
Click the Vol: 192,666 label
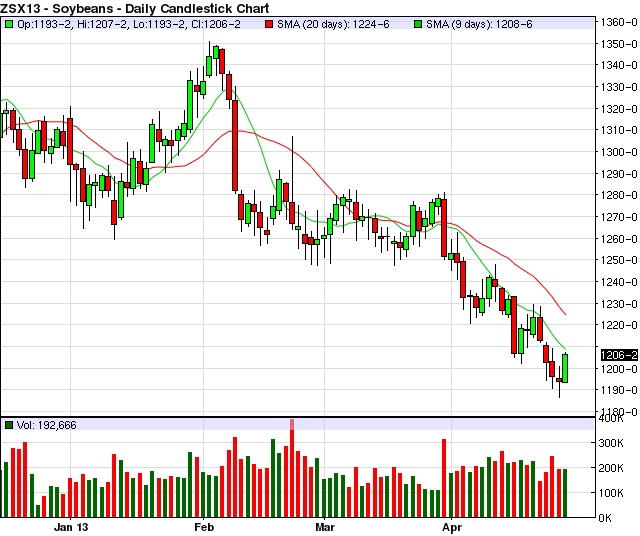pos(47,425)
